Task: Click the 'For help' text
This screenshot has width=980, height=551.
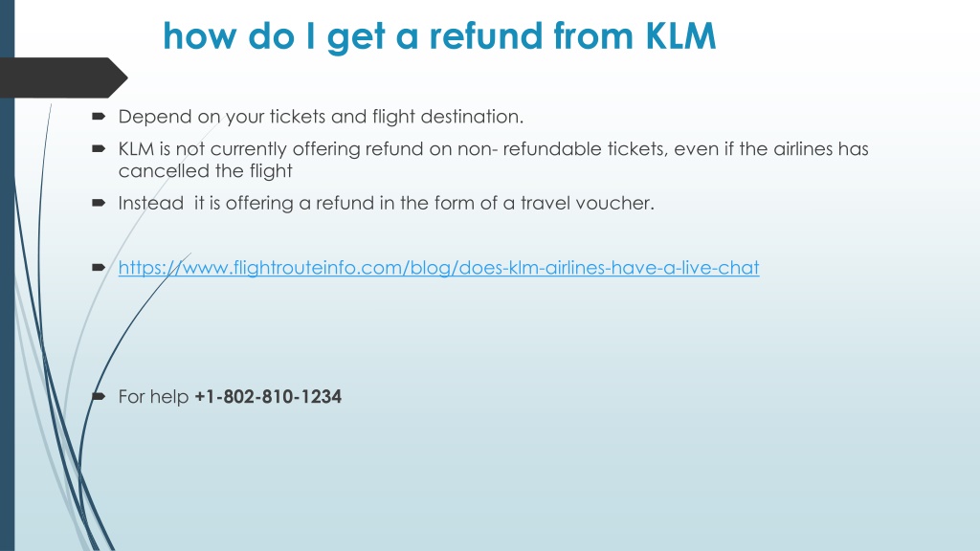Action: pyautogui.click(x=153, y=397)
